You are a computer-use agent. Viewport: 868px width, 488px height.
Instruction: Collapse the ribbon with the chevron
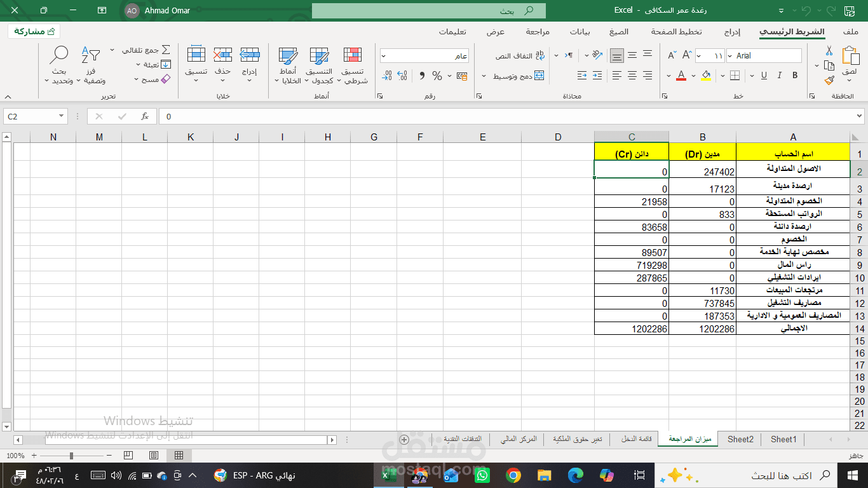click(8, 97)
